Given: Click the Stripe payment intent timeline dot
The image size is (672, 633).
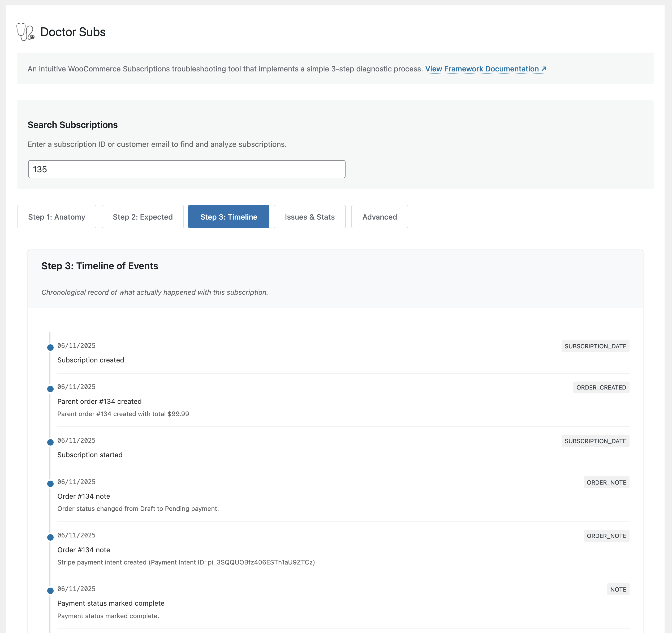Looking at the screenshot, I should (x=50, y=537).
